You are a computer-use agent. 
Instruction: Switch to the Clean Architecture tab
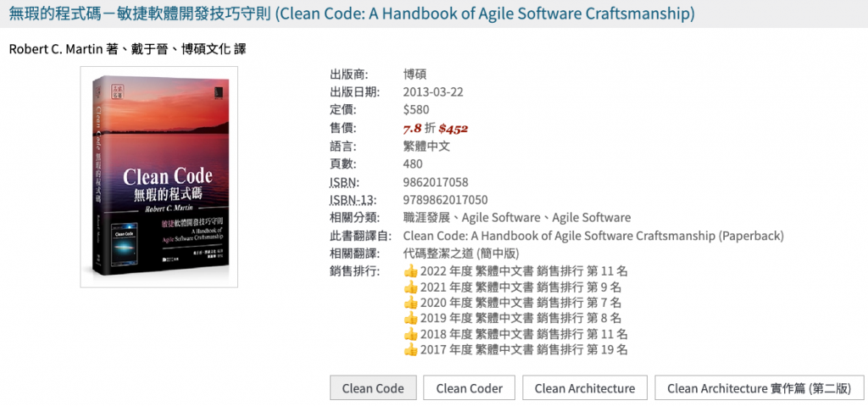click(x=585, y=388)
